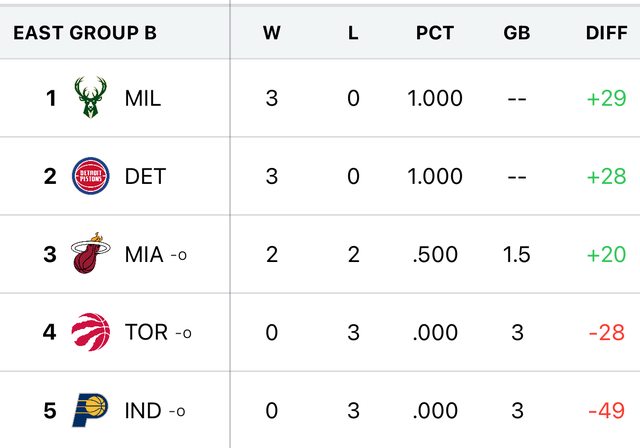Sort standings by DIFF column header
This screenshot has width=640, height=448.
point(605,33)
